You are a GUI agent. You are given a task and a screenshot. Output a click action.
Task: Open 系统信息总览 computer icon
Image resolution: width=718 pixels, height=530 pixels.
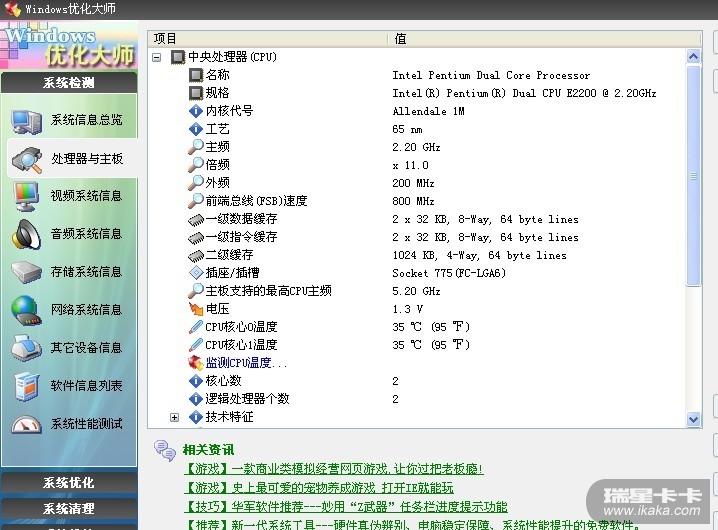[x=27, y=121]
